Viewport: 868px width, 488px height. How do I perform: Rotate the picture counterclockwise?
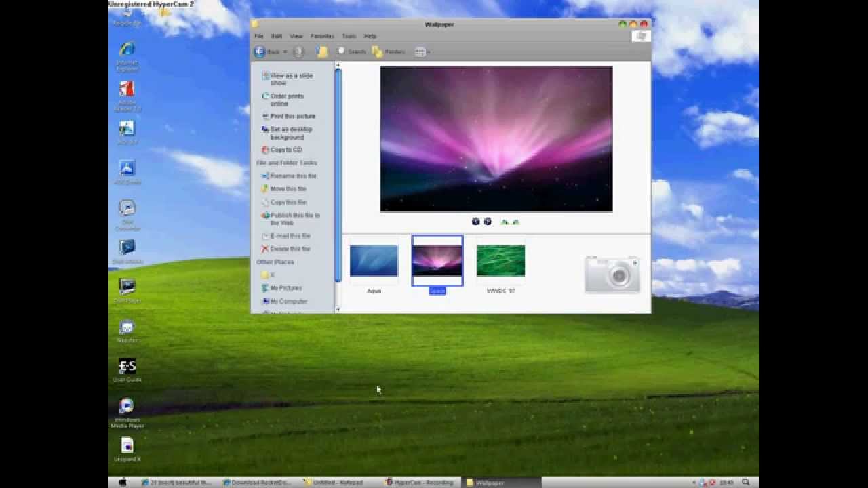(x=515, y=222)
